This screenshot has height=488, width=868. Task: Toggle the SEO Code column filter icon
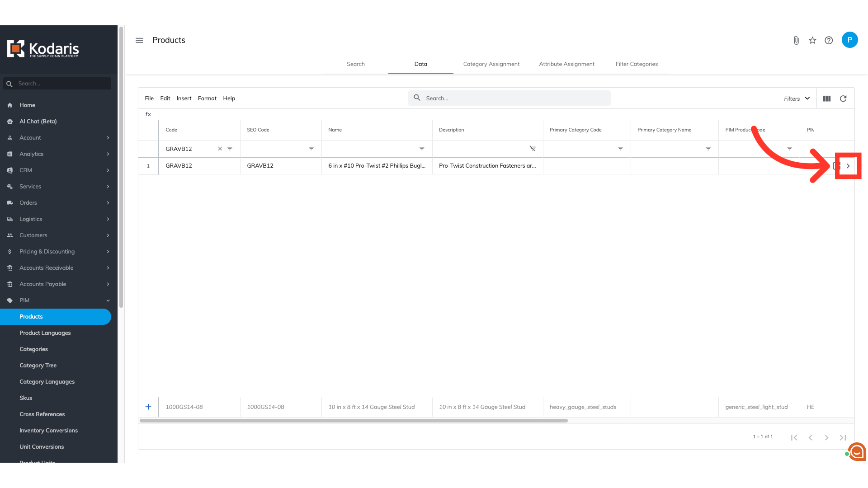click(x=311, y=149)
